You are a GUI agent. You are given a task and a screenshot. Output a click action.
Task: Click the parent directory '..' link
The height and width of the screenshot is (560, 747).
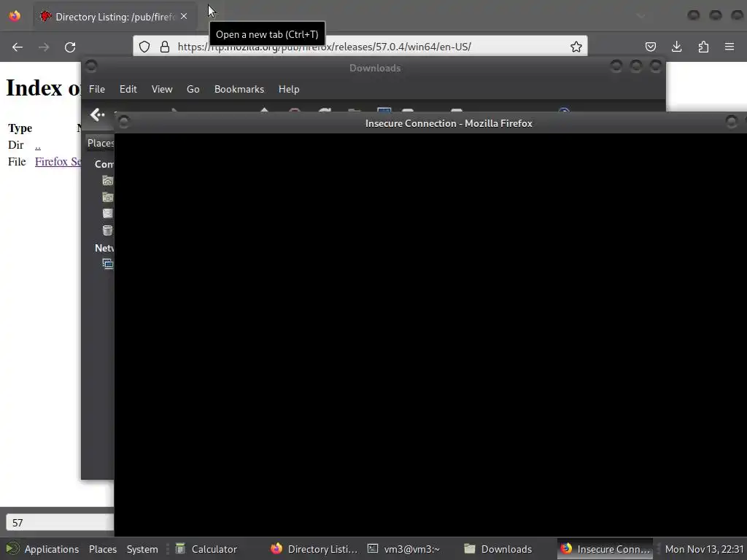(x=38, y=145)
